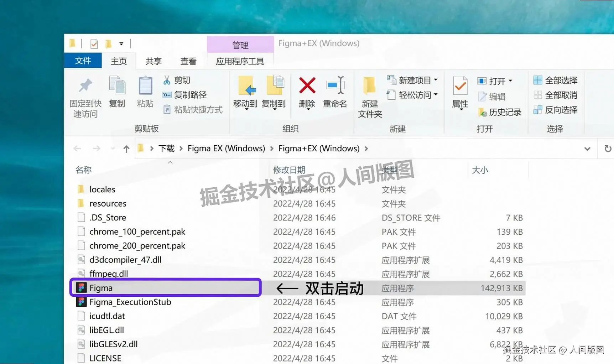614x364 pixels.
Task: Expand the 轻松访问 (Easy access) dropdown
Action: pos(436,95)
